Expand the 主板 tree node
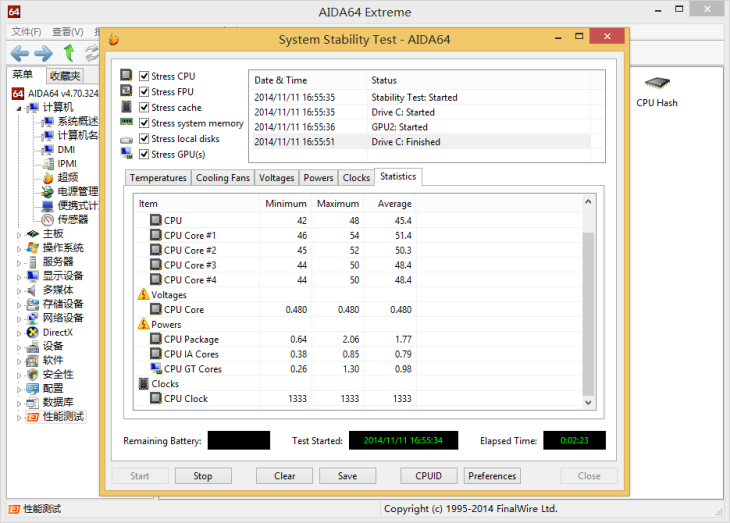The image size is (730, 523). pos(19,234)
